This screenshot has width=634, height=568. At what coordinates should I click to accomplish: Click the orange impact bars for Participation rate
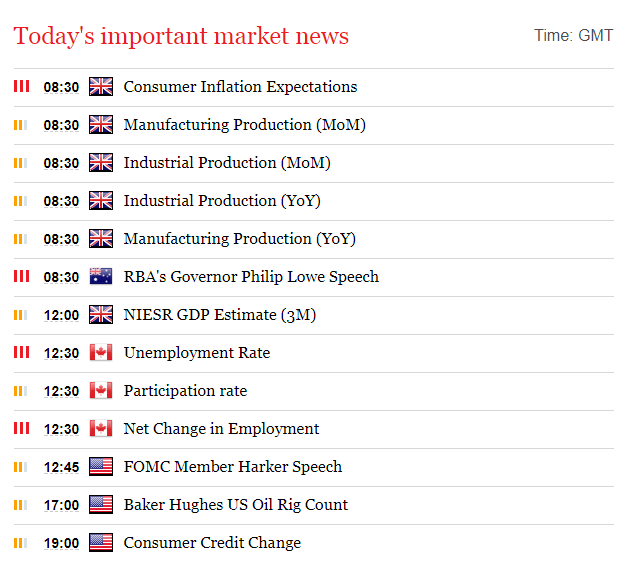point(21,391)
